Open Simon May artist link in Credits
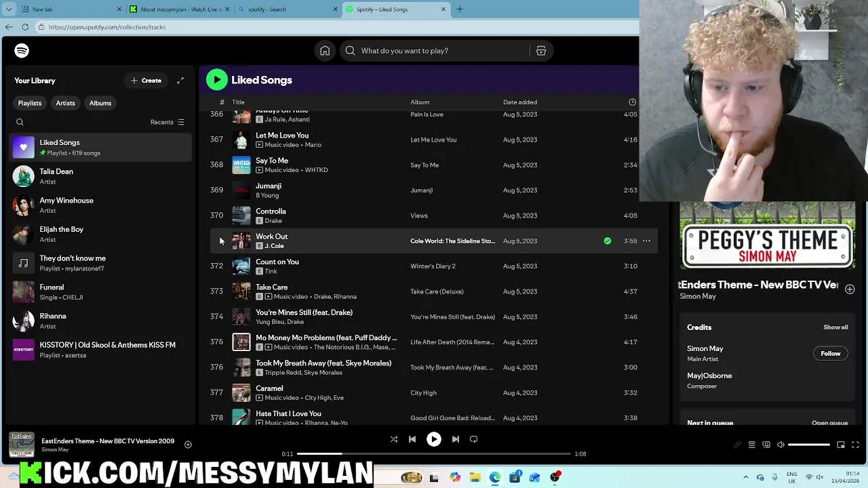868x488 pixels. coord(705,348)
